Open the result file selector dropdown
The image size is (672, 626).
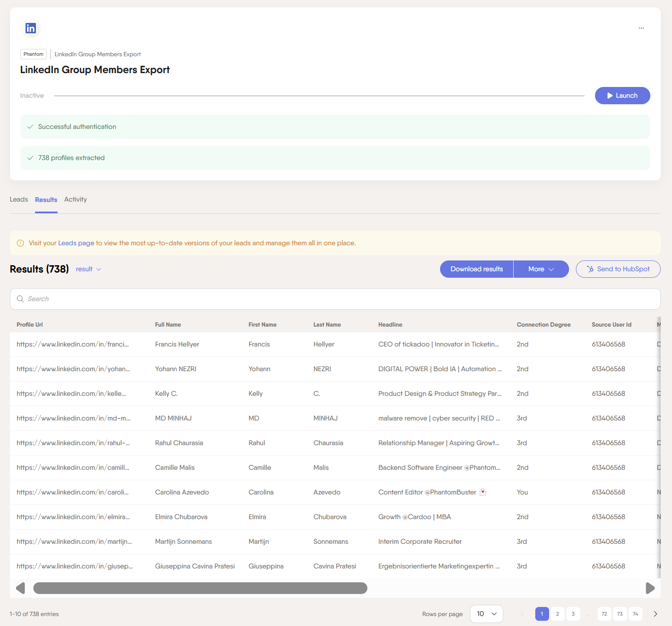click(x=88, y=269)
